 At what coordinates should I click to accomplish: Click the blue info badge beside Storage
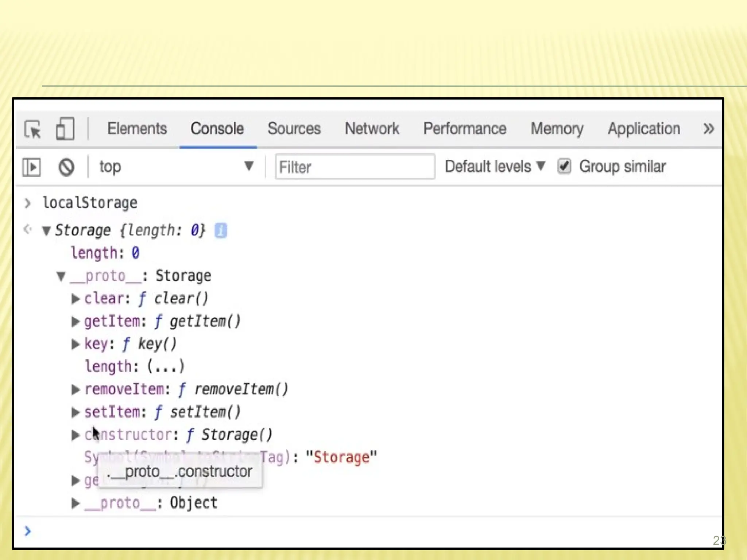tap(221, 230)
